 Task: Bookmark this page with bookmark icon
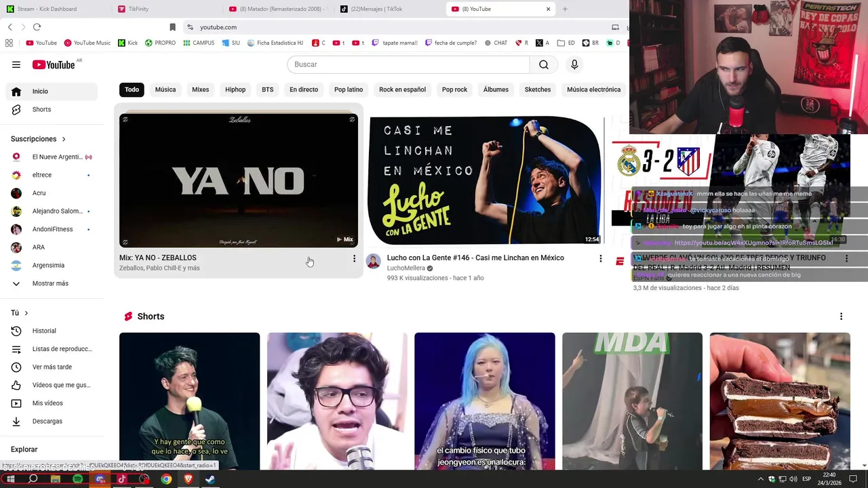(x=172, y=27)
